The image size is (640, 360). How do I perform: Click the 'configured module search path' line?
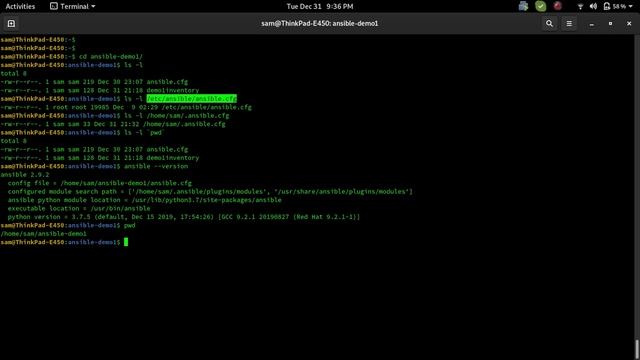(x=210, y=191)
